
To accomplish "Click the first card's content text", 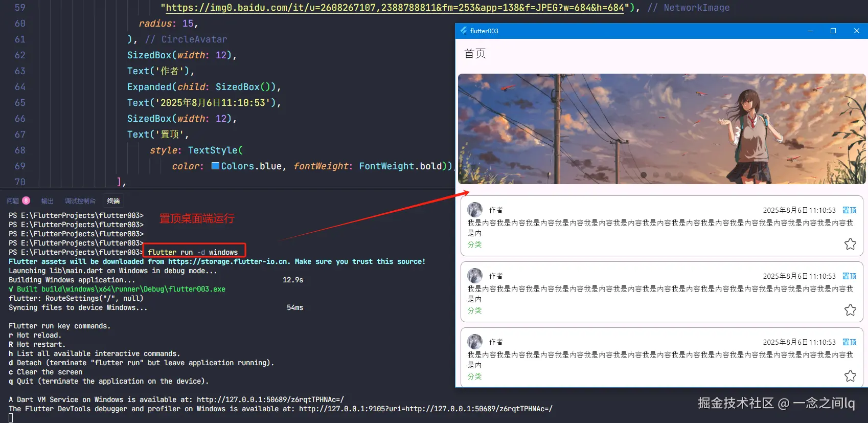I will pyautogui.click(x=660, y=228).
